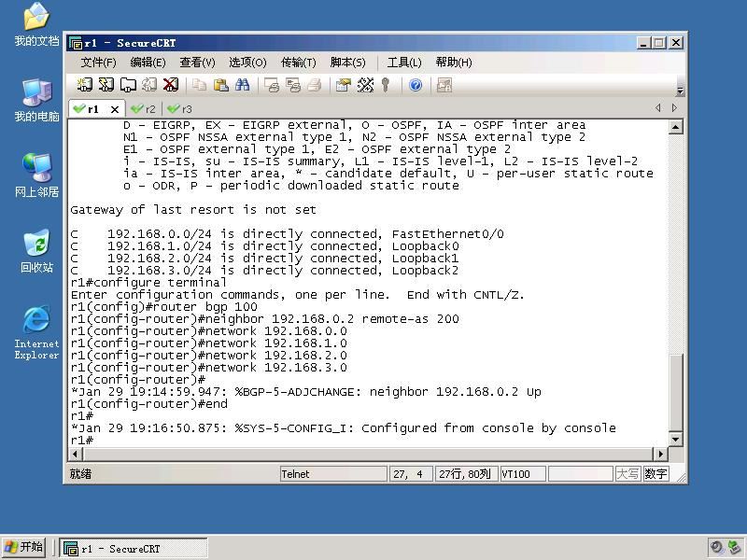
Task: Click the 192.168.3.0/24 Loopback2 route line
Action: click(264, 271)
